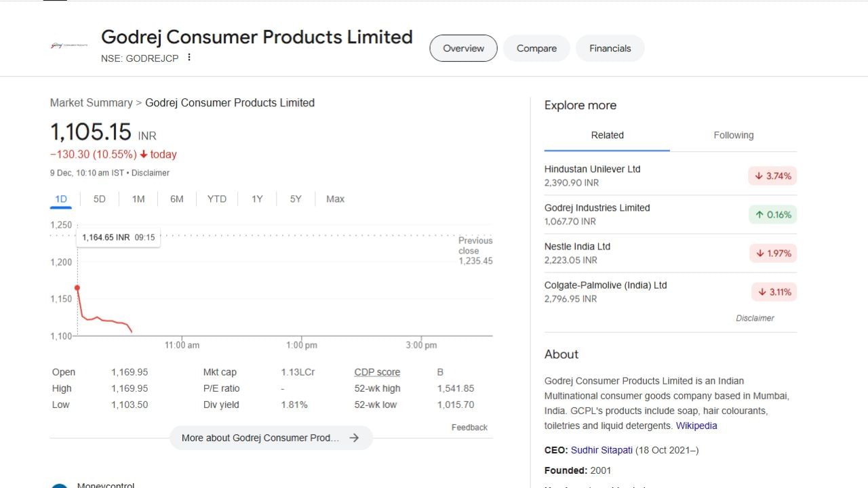Click the About heading
The height and width of the screenshot is (488, 868).
coord(561,354)
